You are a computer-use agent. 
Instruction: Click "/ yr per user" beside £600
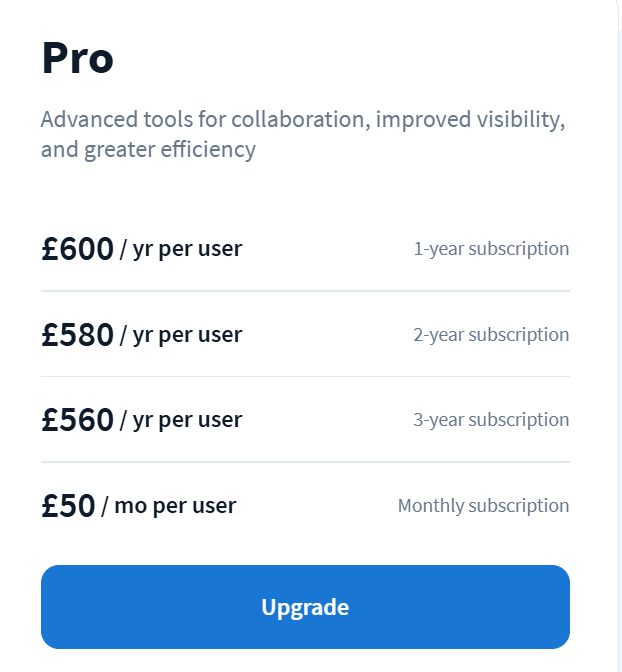(x=181, y=249)
